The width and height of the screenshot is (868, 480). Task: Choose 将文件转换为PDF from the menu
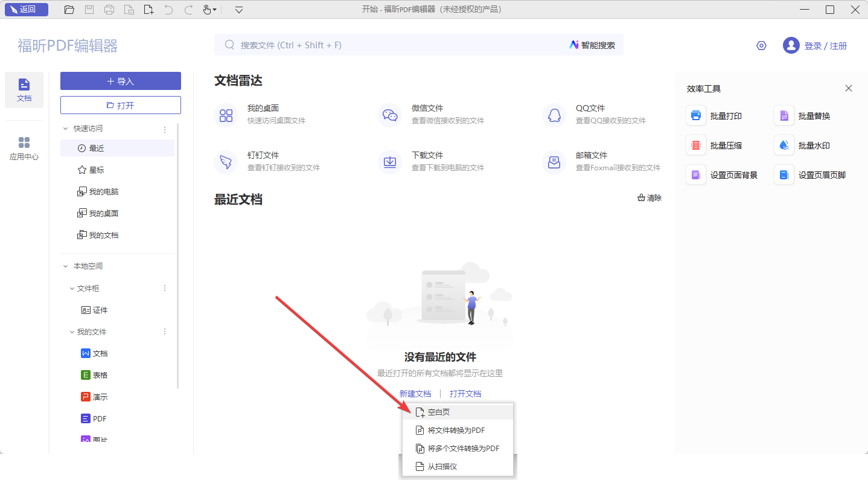point(455,430)
